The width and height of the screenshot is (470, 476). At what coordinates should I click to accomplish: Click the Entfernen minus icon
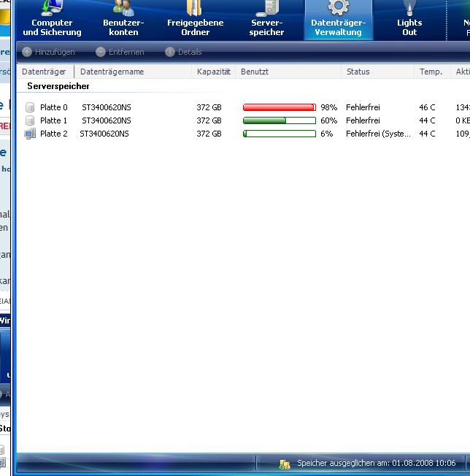click(101, 52)
